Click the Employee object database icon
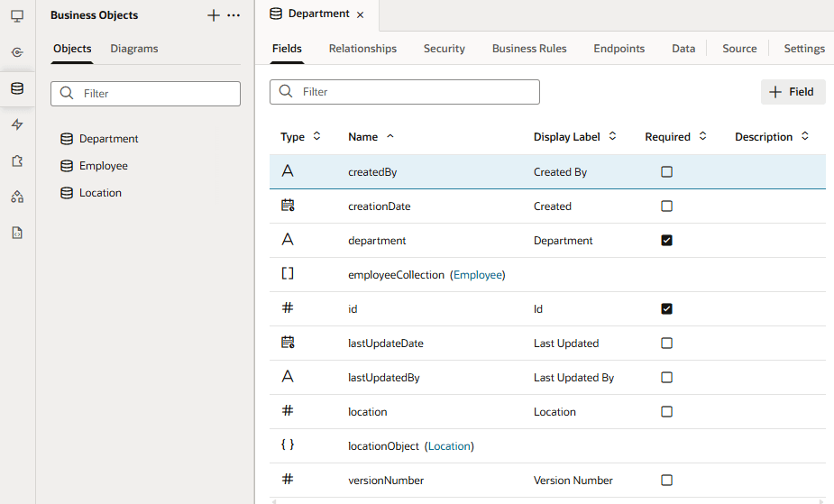 67,166
